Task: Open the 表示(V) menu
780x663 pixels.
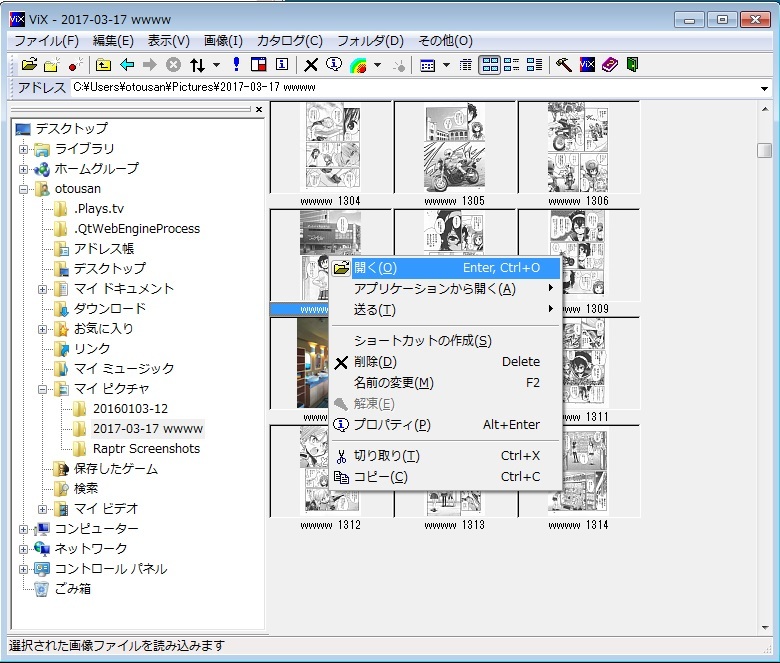Action: 169,41
